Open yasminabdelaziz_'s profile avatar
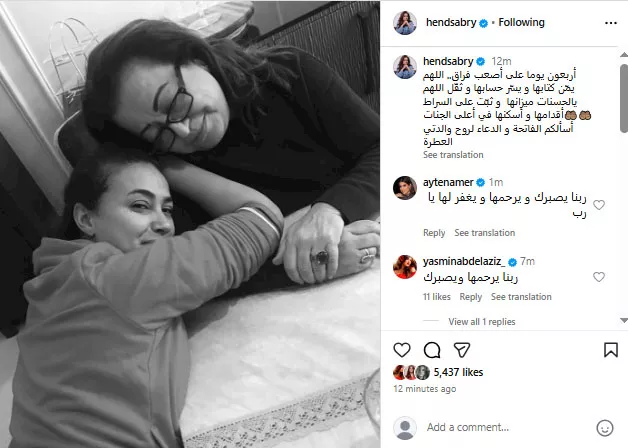The image size is (628, 448). pyautogui.click(x=405, y=267)
